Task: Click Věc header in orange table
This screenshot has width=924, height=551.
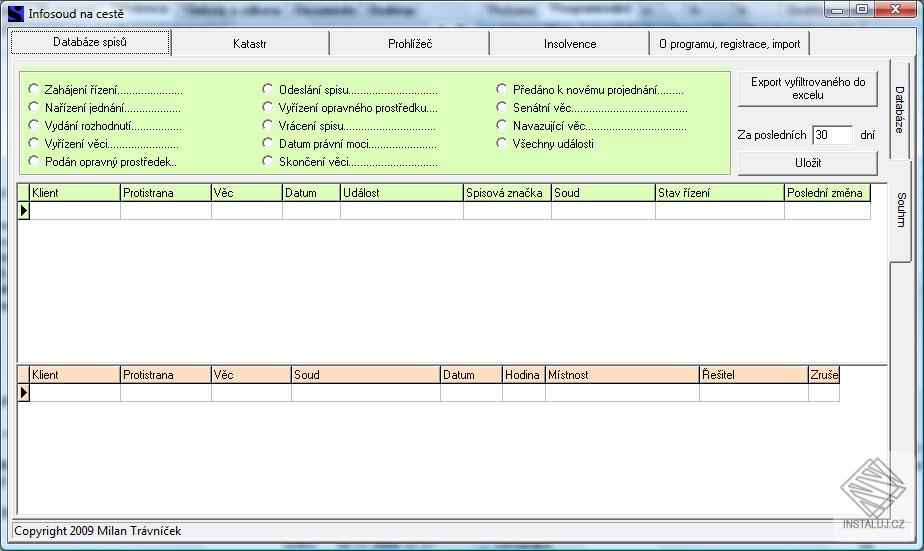Action: point(252,375)
